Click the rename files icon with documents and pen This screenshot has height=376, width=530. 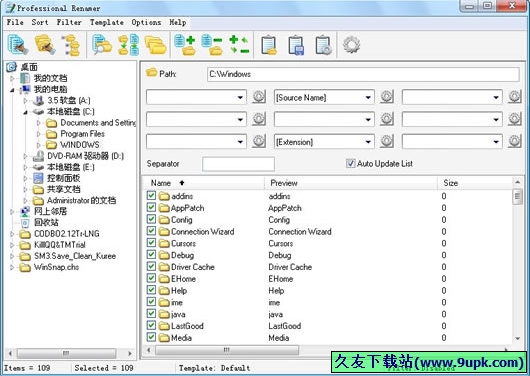(18, 45)
